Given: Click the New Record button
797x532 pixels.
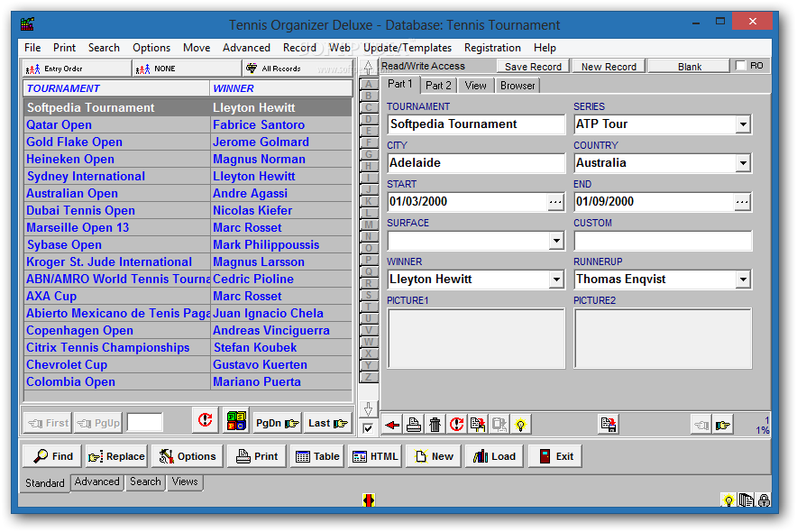Looking at the screenshot, I should pos(609,67).
